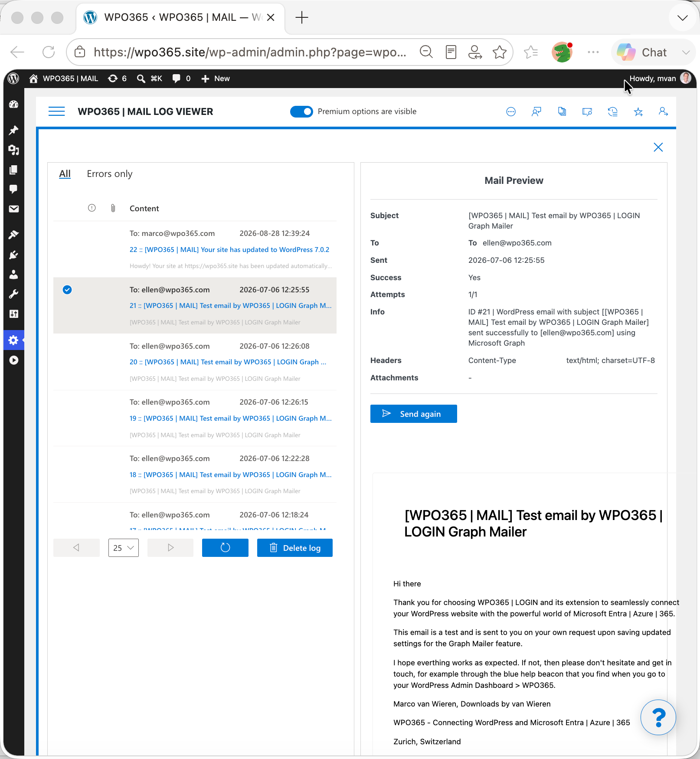This screenshot has width=700, height=759.
Task: Click the play circle sidebar icon
Action: (x=14, y=360)
